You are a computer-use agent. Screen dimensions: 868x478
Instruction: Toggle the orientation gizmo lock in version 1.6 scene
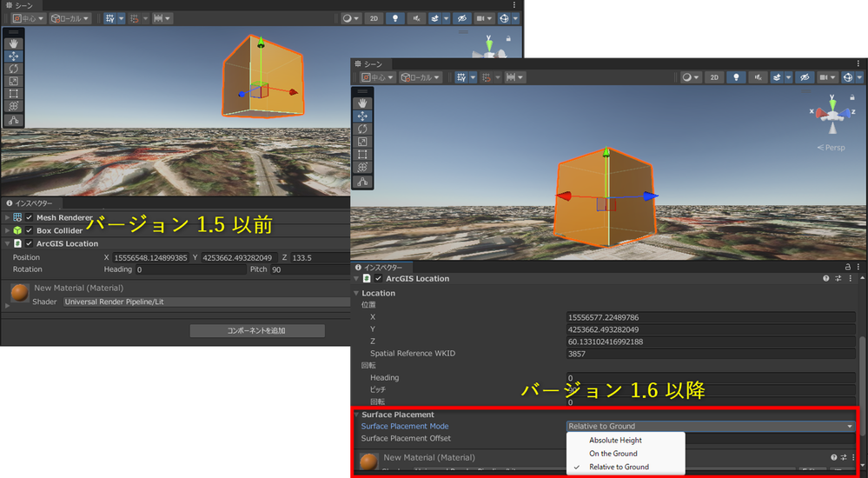pyautogui.click(x=852, y=97)
